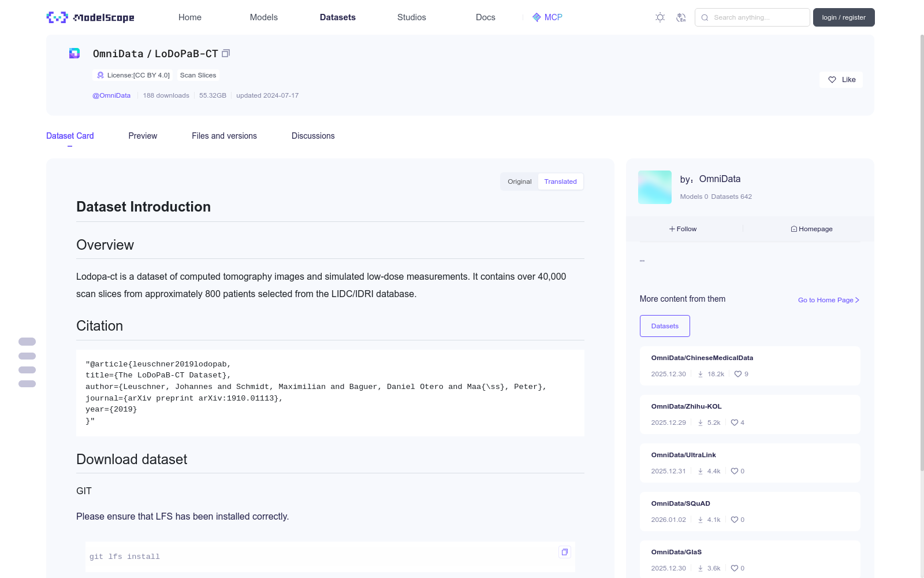This screenshot has width=924, height=578.
Task: Open OmniData/SQuAD dataset
Action: pos(681,503)
